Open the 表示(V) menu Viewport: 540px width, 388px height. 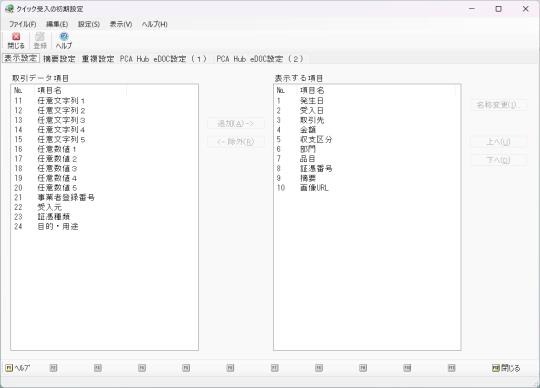point(121,24)
